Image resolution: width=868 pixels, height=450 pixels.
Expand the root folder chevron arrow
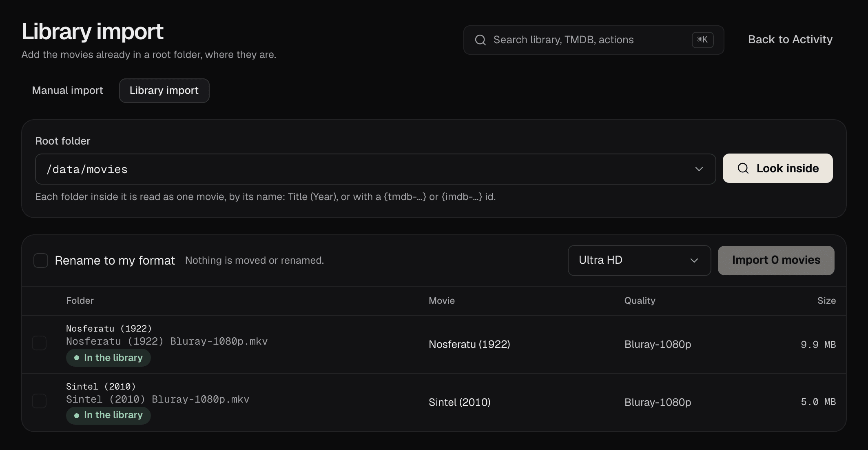[x=699, y=169]
